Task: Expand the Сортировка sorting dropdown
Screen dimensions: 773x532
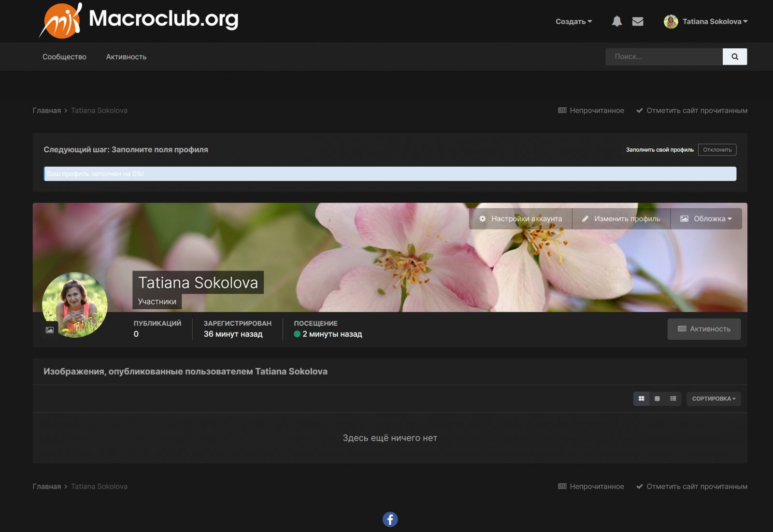Action: pyautogui.click(x=713, y=399)
